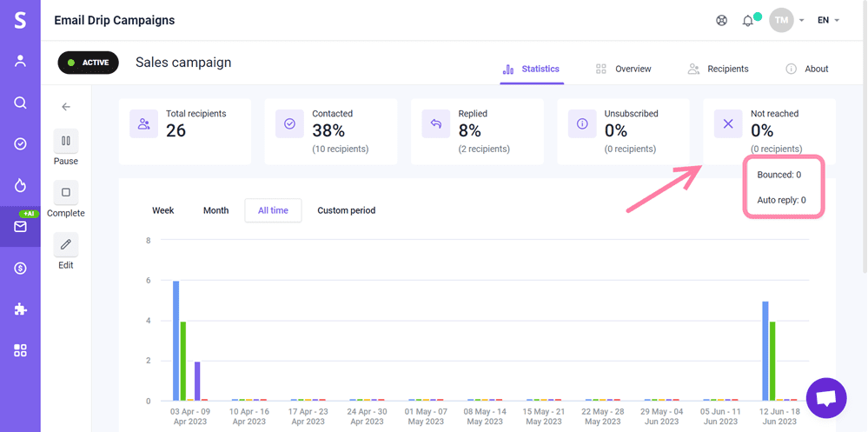The width and height of the screenshot is (868, 432).
Task: Click the help lifebuoy icon in header
Action: pos(721,20)
